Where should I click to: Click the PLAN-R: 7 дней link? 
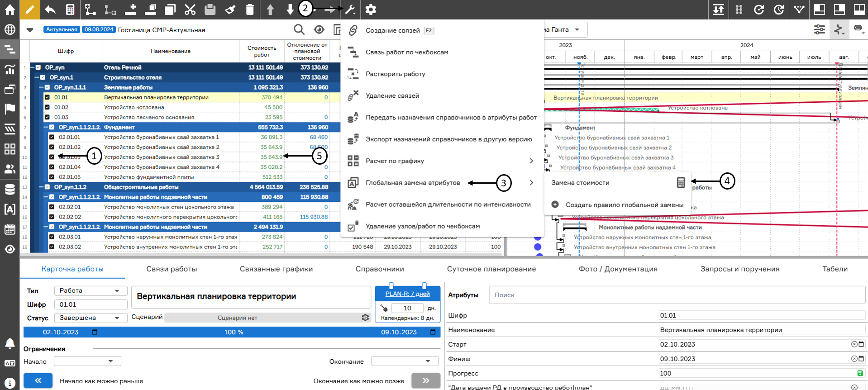407,294
